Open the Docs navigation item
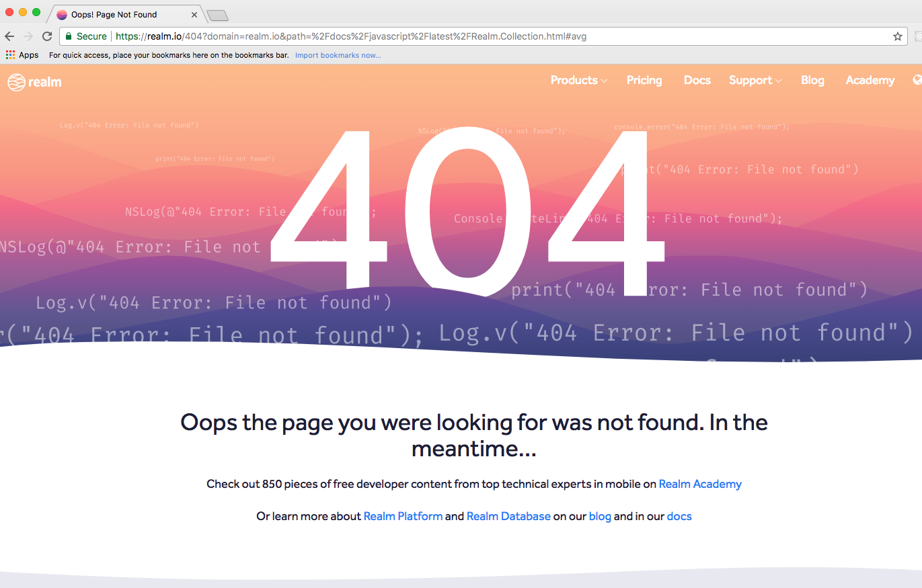The height and width of the screenshot is (588, 922). click(697, 80)
